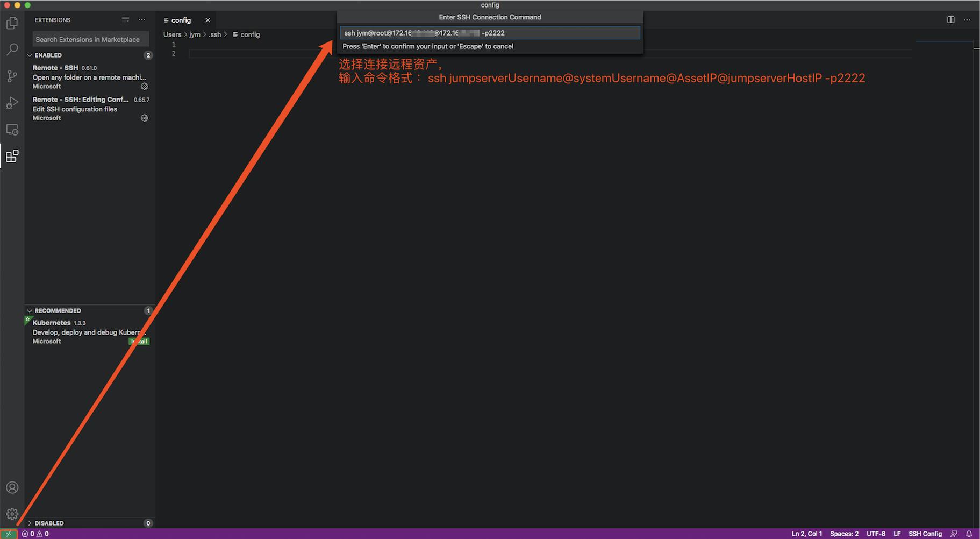Viewport: 980px width, 539px height.
Task: Switch to the config editor tab
Action: click(x=182, y=20)
